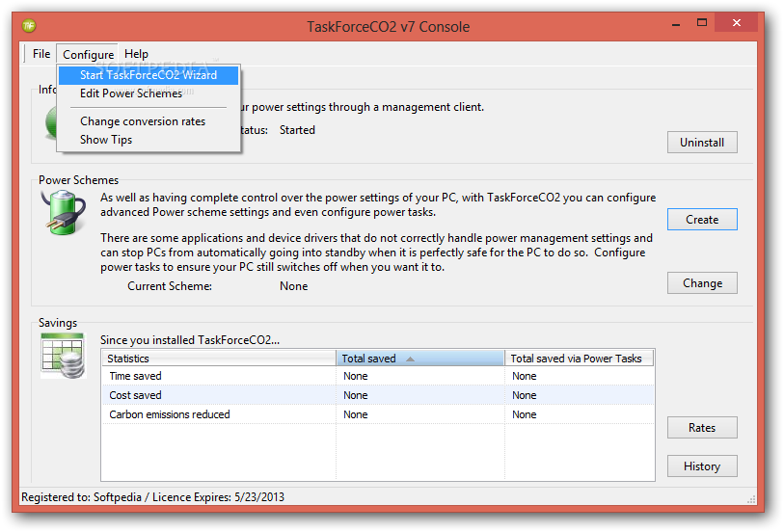784x532 pixels.
Task: Sort by the Statistics column header
Action: 219,359
